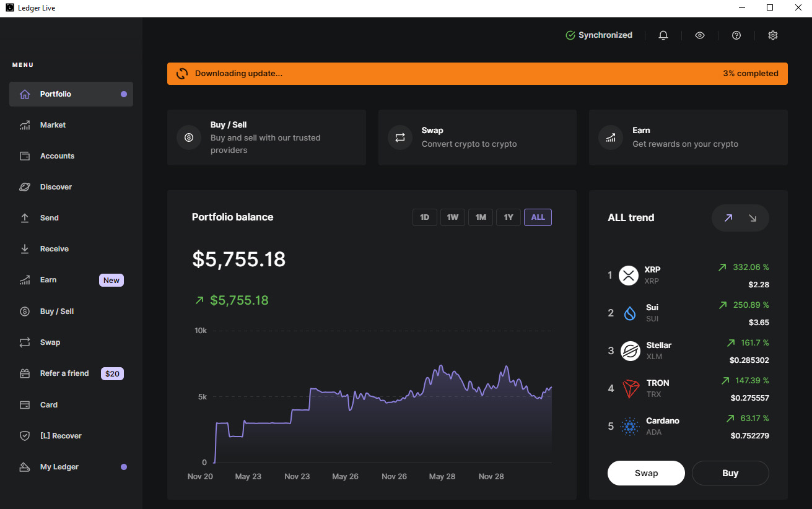
Task: Click the Discover planet icon in sidebar
Action: [25, 187]
